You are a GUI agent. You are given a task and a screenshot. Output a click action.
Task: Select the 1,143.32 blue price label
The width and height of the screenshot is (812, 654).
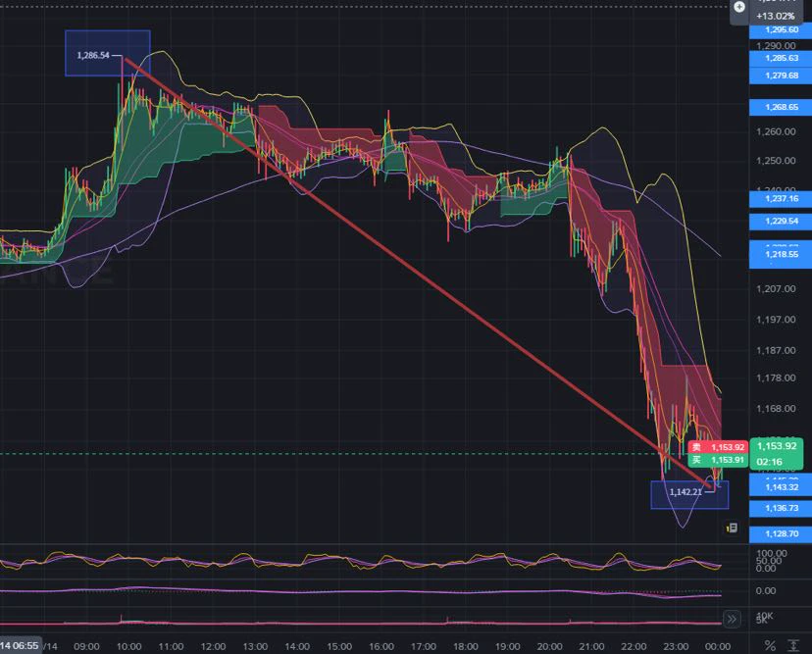tap(781, 487)
